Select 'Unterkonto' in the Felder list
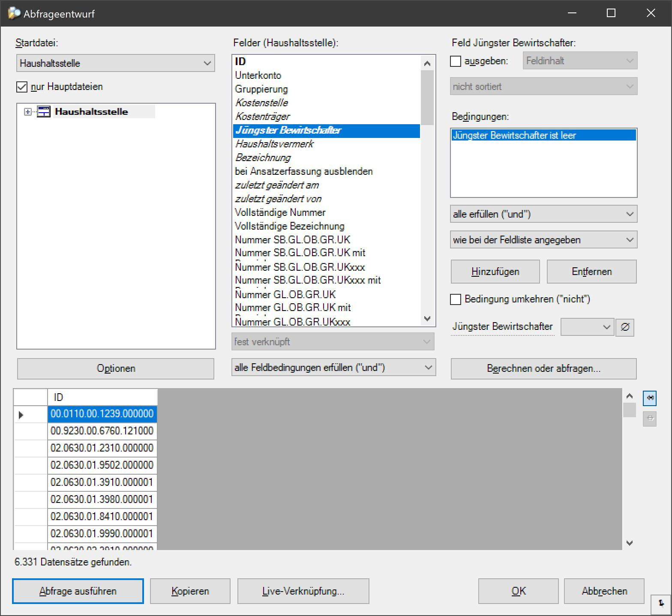Screen dimensions: 672x616 tap(327, 75)
